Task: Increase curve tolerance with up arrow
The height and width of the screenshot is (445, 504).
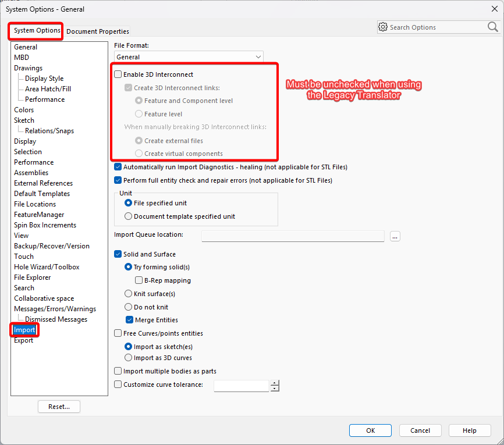Action: tap(275, 383)
